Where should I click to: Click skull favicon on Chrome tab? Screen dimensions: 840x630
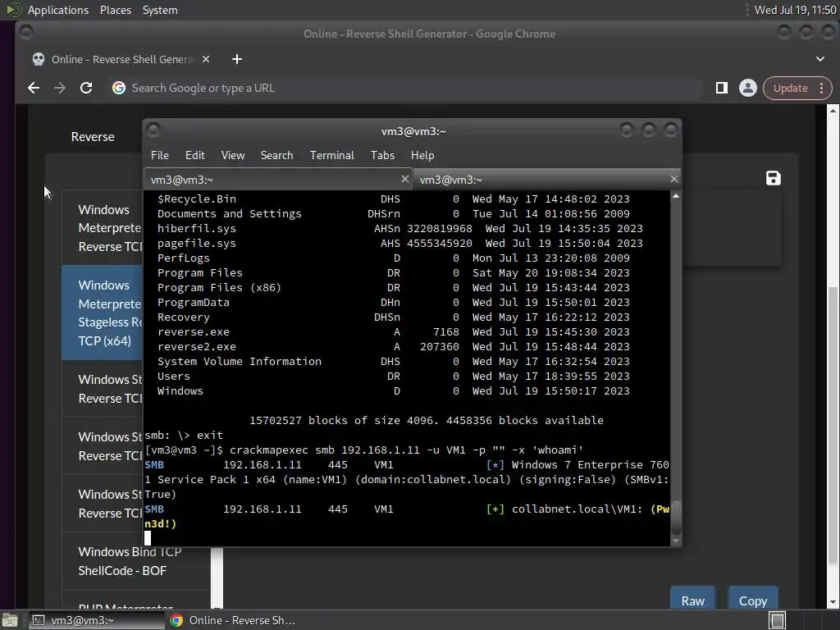click(39, 59)
